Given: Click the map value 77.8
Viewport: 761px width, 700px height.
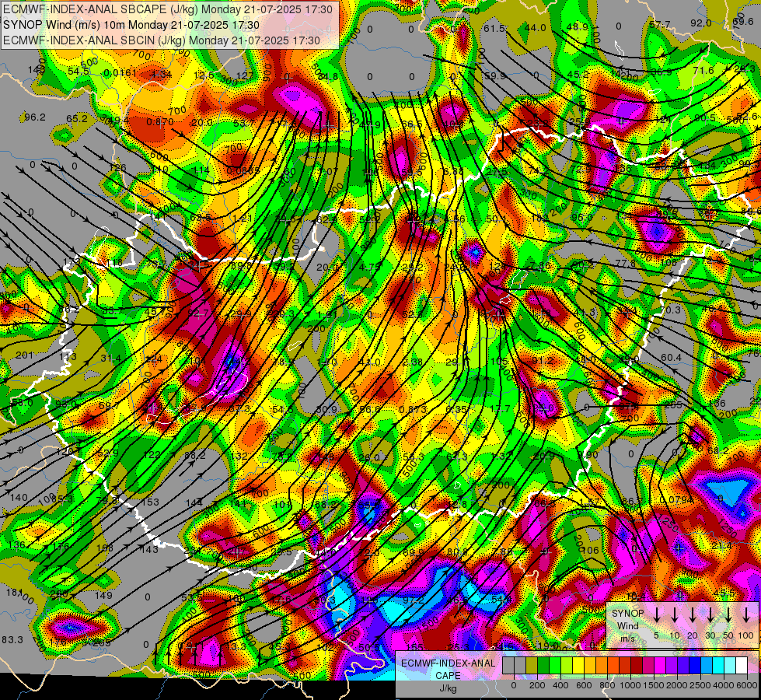Looking at the screenshot, I should [625, 264].
